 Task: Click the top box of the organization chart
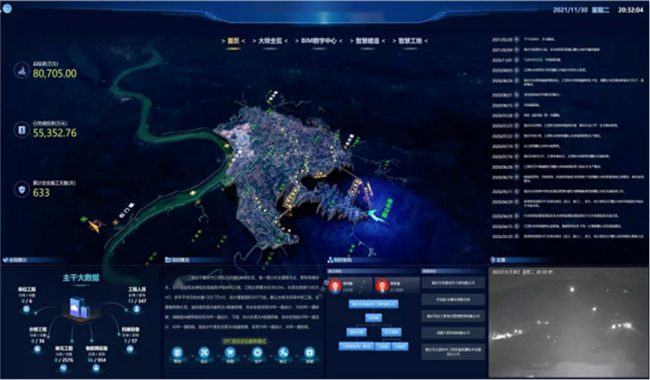point(374,304)
